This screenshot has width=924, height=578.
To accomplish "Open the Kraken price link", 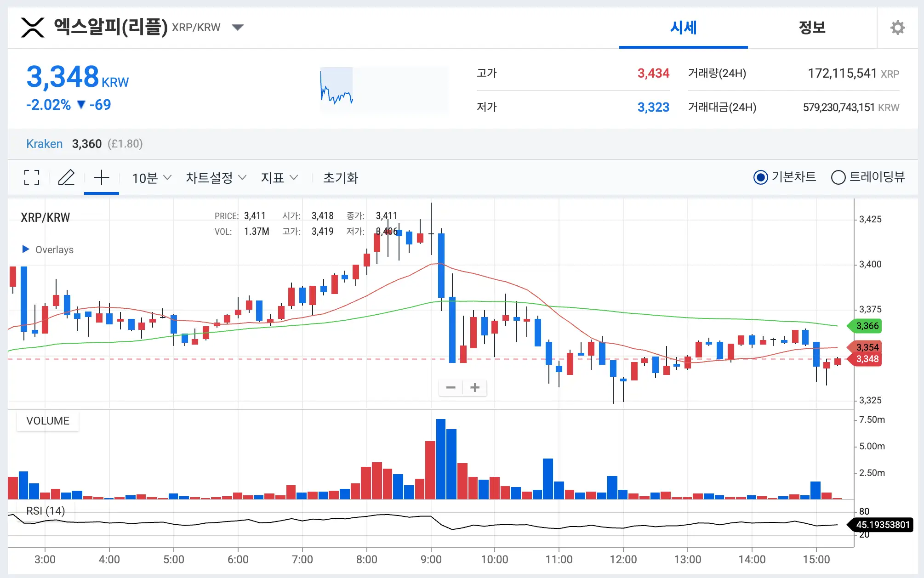I will pyautogui.click(x=44, y=144).
